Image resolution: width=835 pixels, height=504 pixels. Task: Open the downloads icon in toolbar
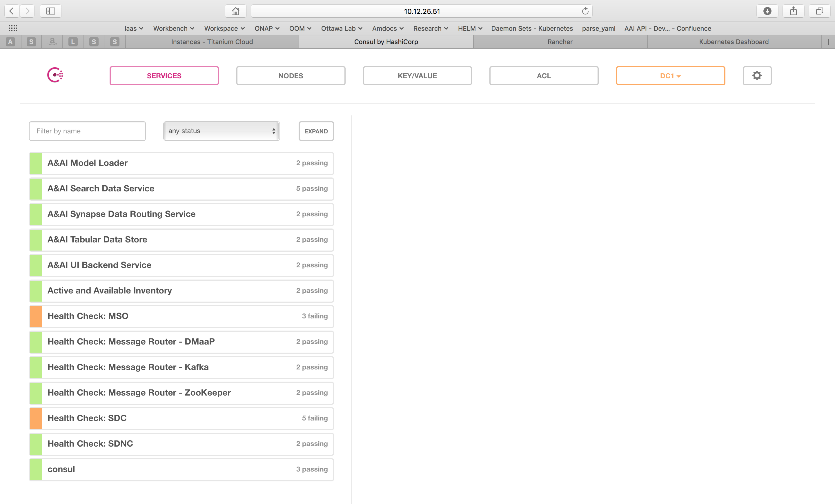[767, 11]
